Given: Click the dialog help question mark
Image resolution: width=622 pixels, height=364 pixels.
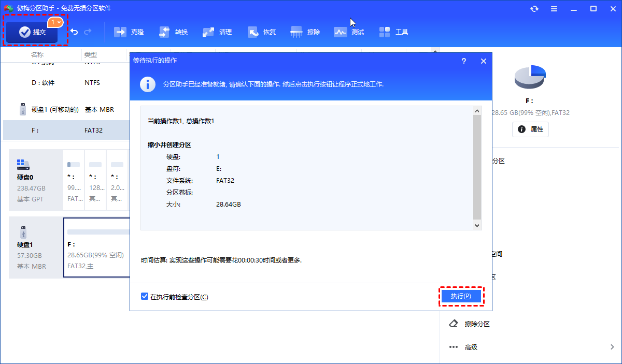Looking at the screenshot, I should coord(463,61).
